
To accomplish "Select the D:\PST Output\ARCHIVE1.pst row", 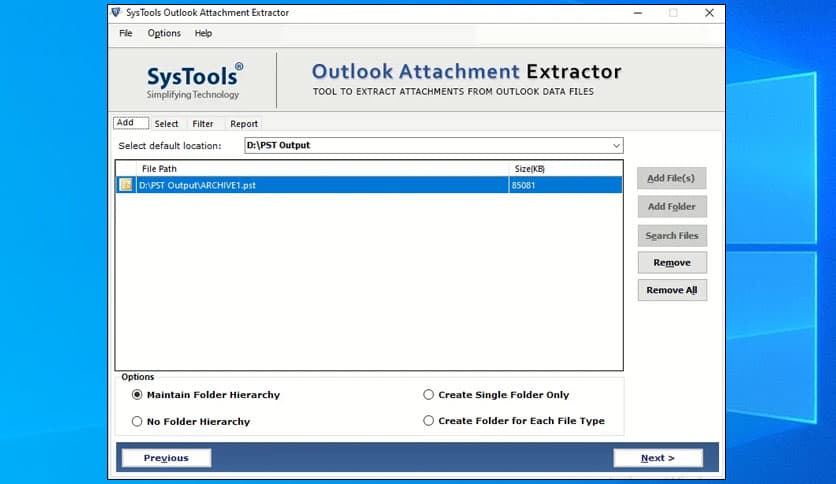I will pos(369,185).
